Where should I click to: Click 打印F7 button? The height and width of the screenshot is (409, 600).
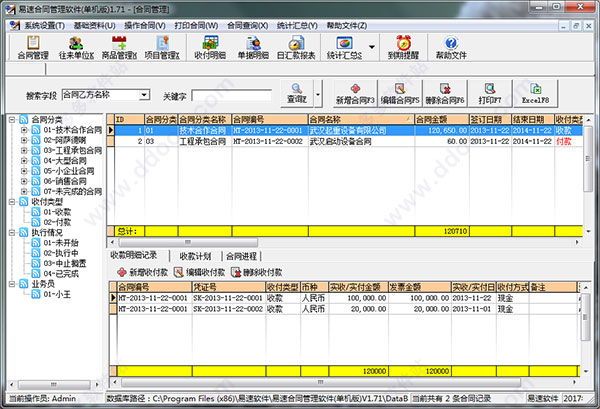(490, 94)
